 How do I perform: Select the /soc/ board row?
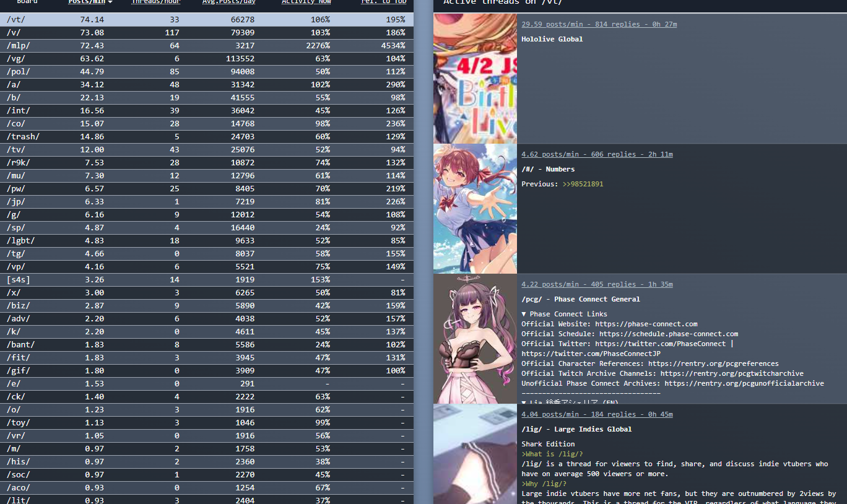click(x=207, y=475)
